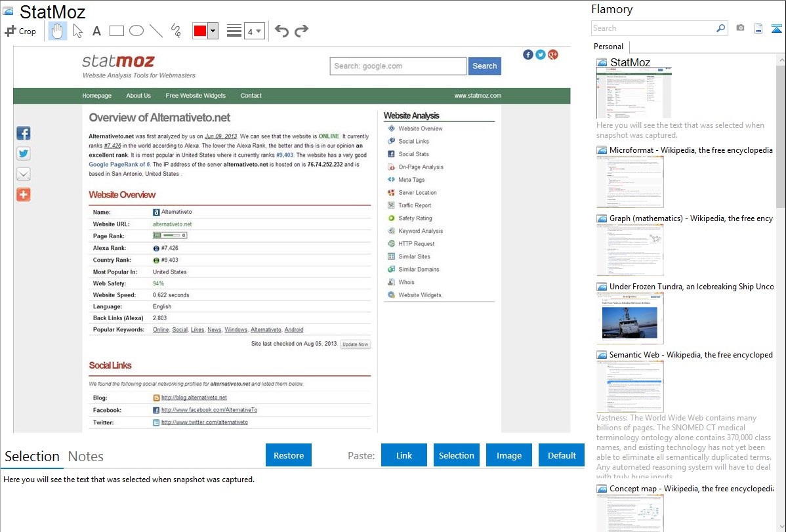The height and width of the screenshot is (532, 786).
Task: Redo the last undone action
Action: [x=301, y=31]
